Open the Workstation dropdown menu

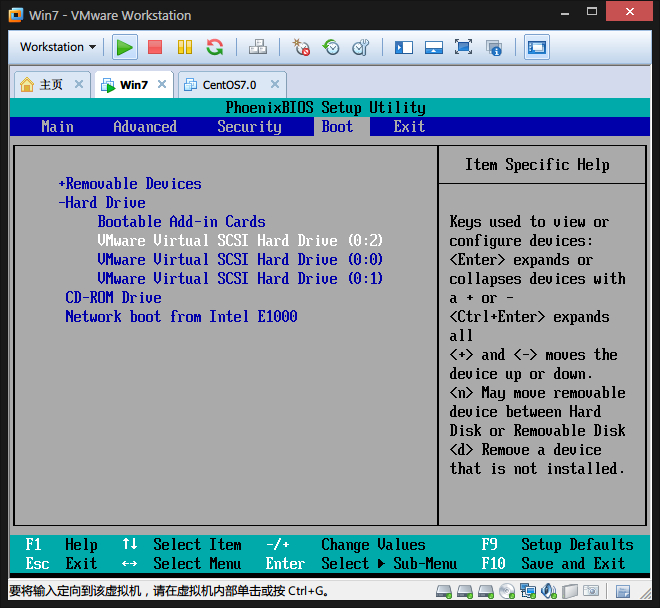[58, 47]
